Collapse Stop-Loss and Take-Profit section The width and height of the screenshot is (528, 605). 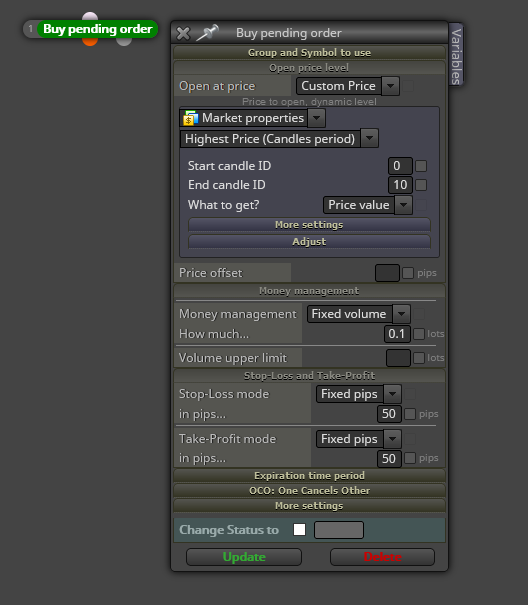point(310,376)
